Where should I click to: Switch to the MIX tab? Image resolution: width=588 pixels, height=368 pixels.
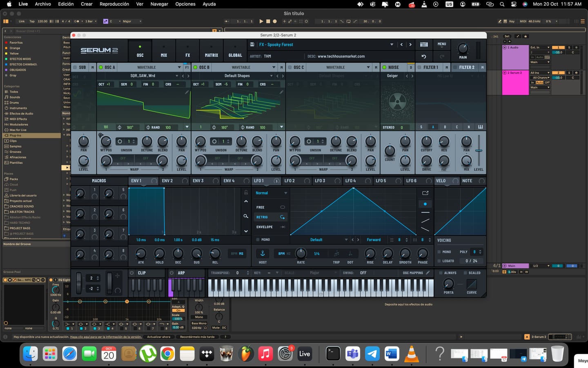pyautogui.click(x=164, y=51)
